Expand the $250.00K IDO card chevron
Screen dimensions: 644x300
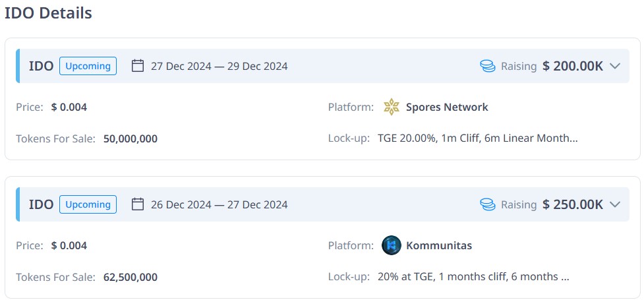pos(615,204)
